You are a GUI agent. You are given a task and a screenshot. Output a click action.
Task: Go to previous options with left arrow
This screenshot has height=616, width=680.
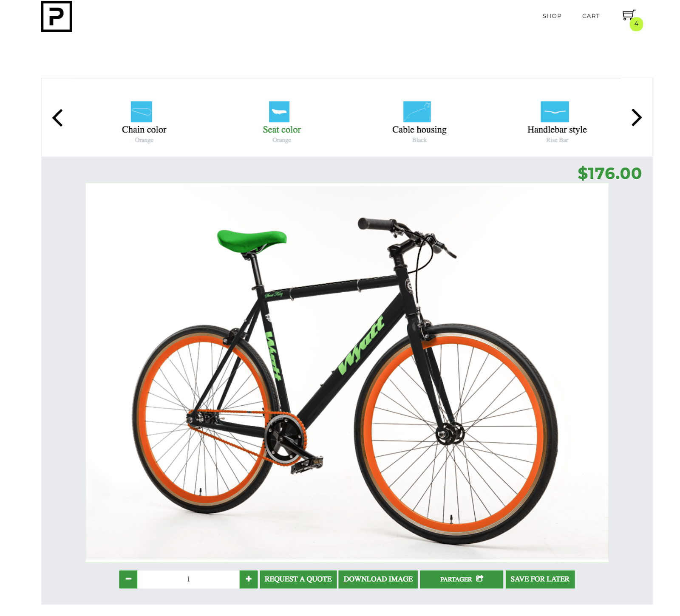point(57,118)
